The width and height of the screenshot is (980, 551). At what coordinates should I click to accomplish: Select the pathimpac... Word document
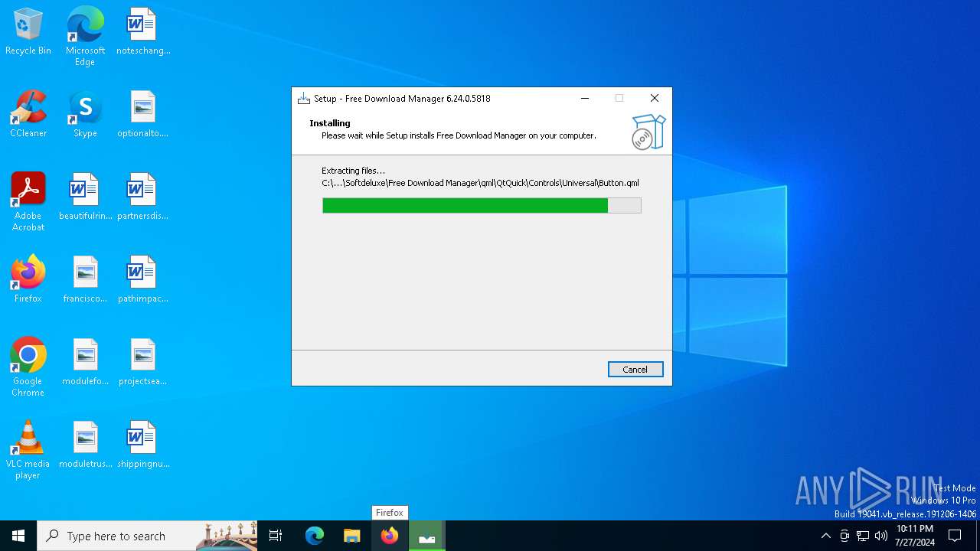[x=143, y=280]
